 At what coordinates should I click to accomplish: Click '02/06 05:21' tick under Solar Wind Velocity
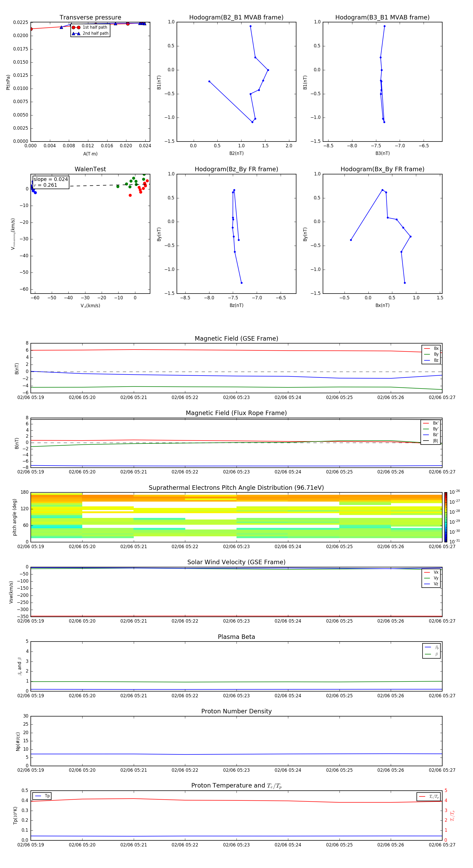(x=134, y=621)
